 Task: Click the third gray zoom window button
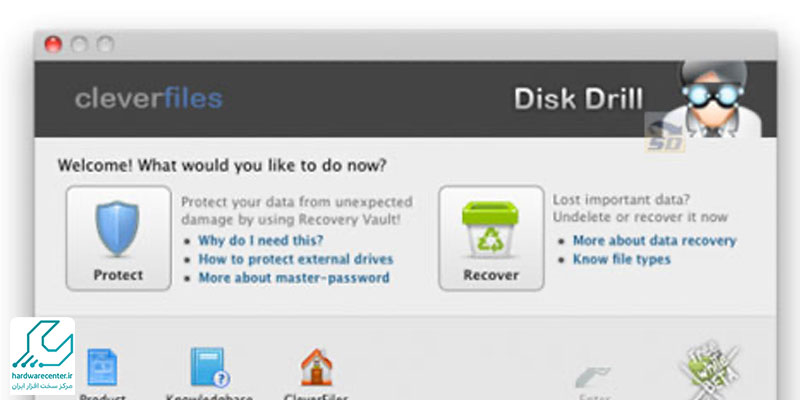105,44
